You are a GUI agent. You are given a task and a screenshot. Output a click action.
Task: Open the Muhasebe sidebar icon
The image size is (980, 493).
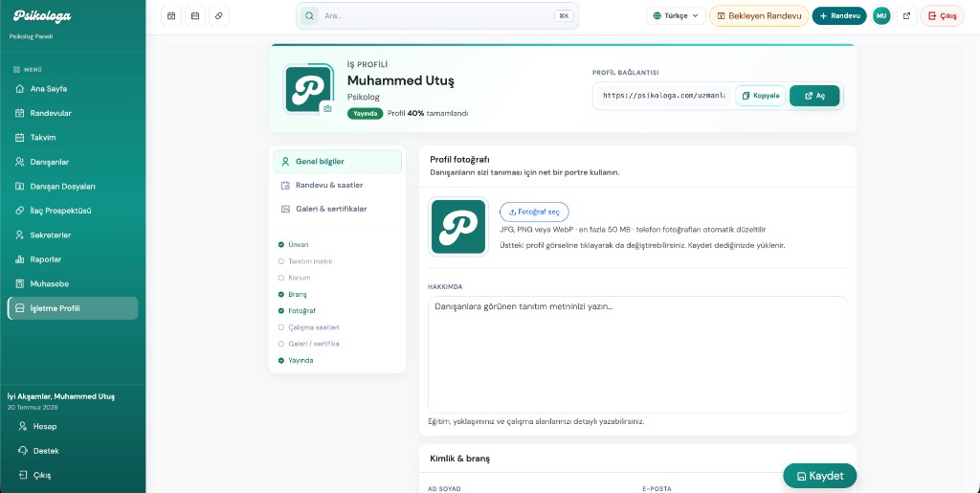[19, 283]
